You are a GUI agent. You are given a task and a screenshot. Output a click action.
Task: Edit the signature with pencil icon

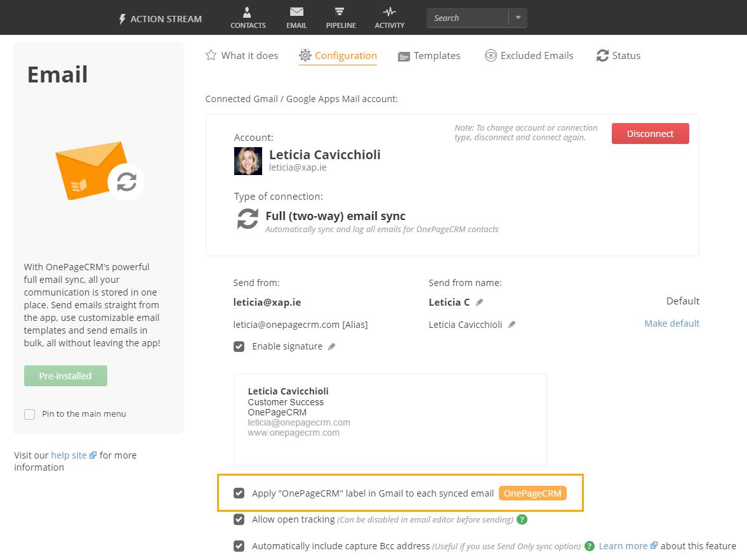click(x=331, y=346)
